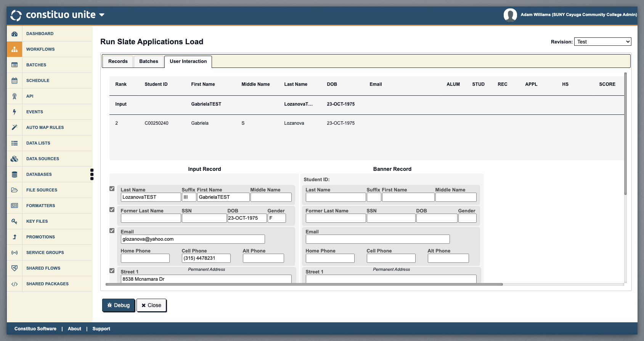Open the Schedule calendar icon

click(14, 81)
